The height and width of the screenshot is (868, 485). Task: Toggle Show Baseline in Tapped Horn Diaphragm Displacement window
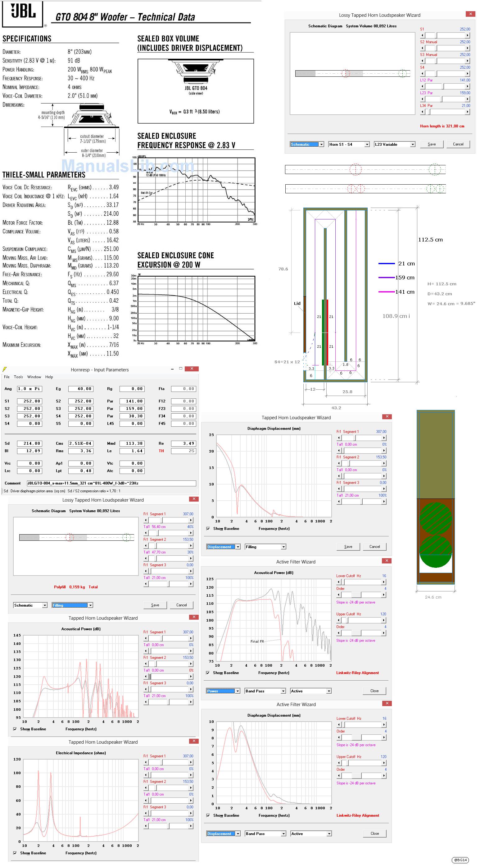point(208,529)
